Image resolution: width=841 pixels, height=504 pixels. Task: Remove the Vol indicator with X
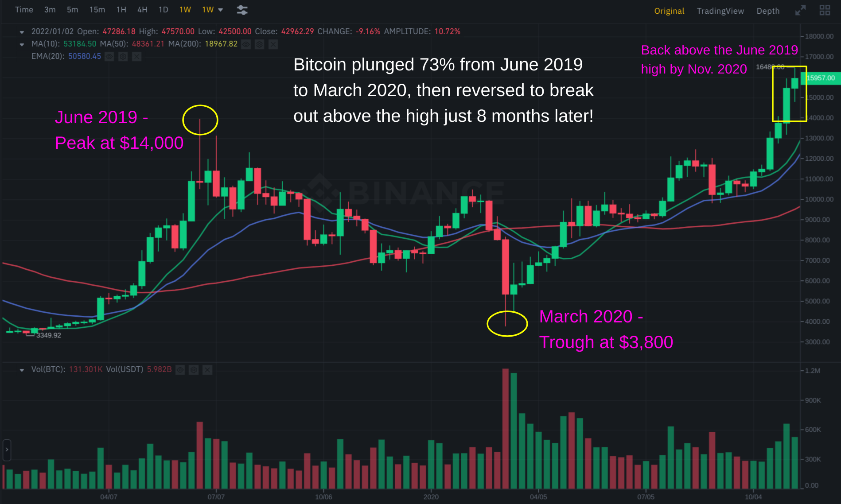pyautogui.click(x=207, y=370)
